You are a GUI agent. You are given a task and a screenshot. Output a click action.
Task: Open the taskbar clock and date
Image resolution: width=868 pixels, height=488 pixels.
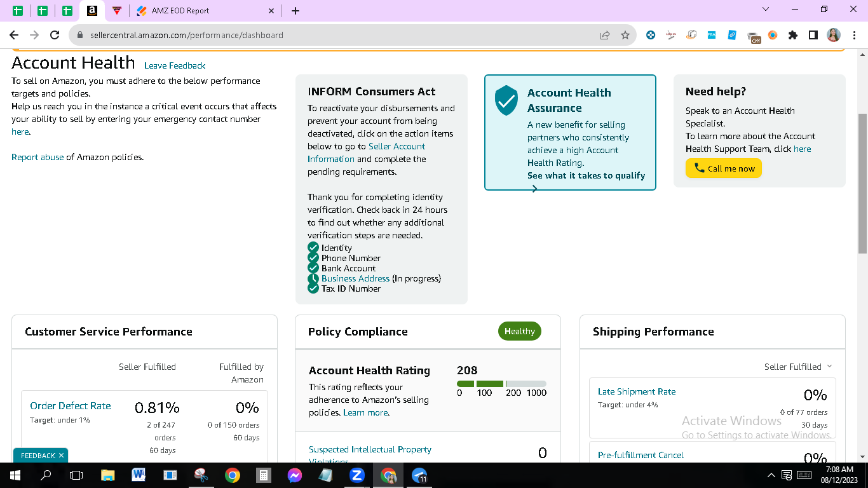840,475
